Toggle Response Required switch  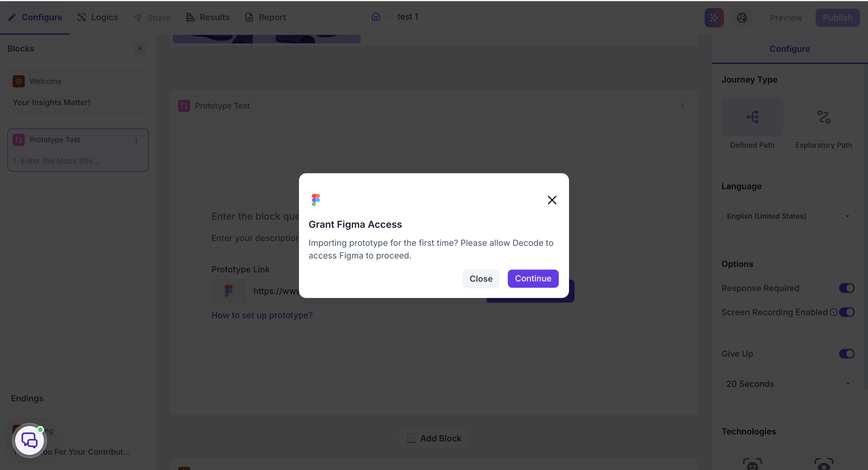[847, 288]
